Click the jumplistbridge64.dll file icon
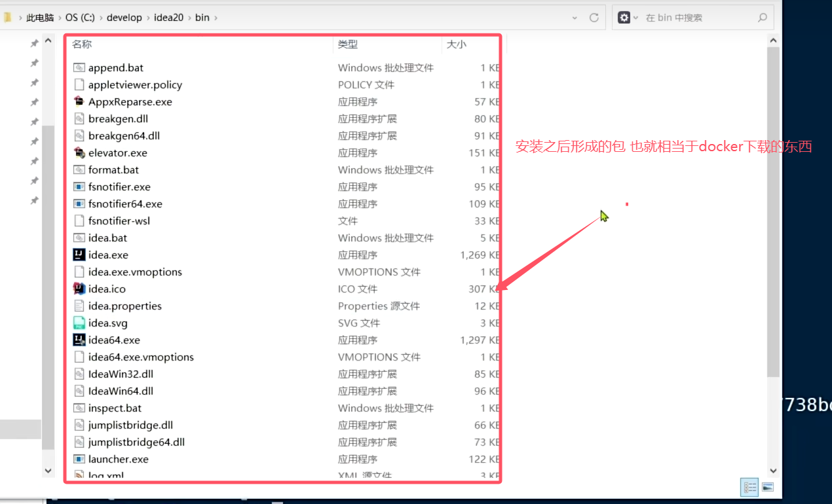The image size is (832, 504). (79, 442)
